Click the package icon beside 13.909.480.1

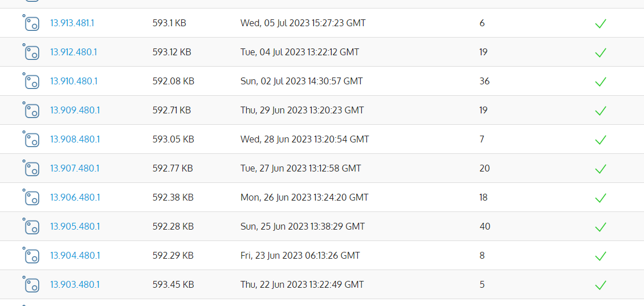[31, 110]
